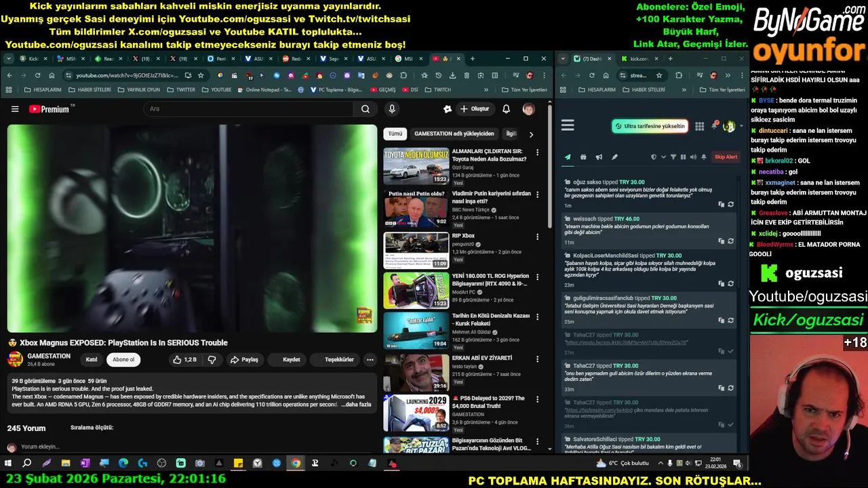Select the Tümü filter chip
868x488 pixels.
click(x=395, y=134)
